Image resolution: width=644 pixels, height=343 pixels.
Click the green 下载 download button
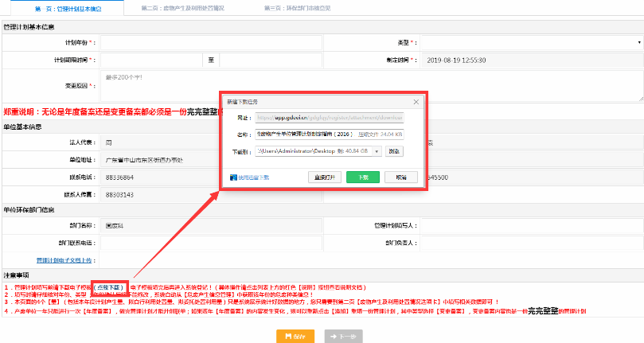(363, 177)
